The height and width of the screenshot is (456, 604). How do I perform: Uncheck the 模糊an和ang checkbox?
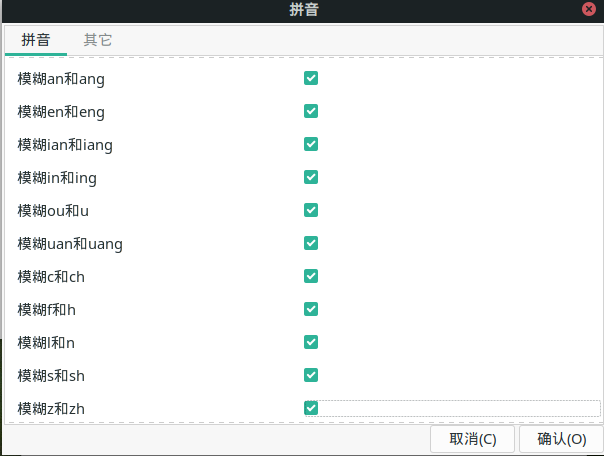click(311, 78)
